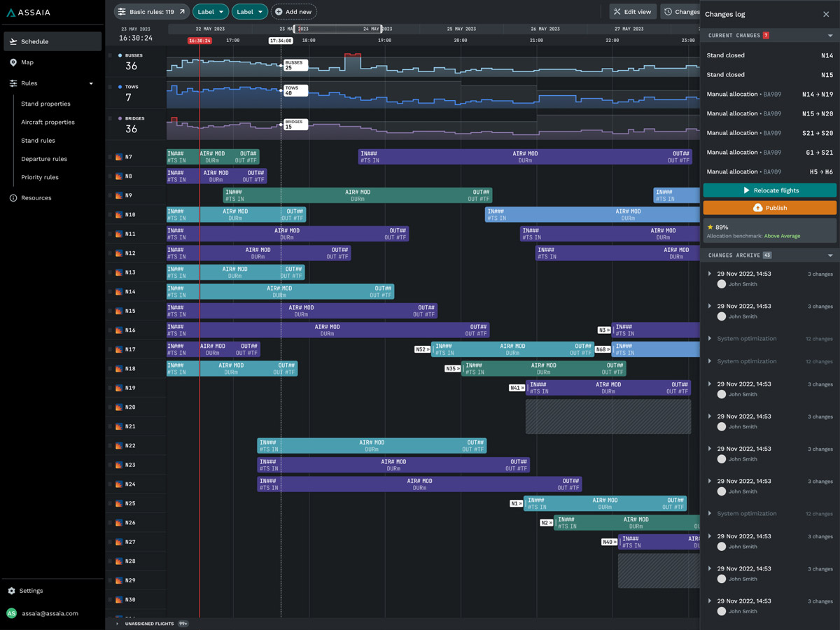Collapse the Current Changes section
This screenshot has height=630, width=840.
click(830, 36)
